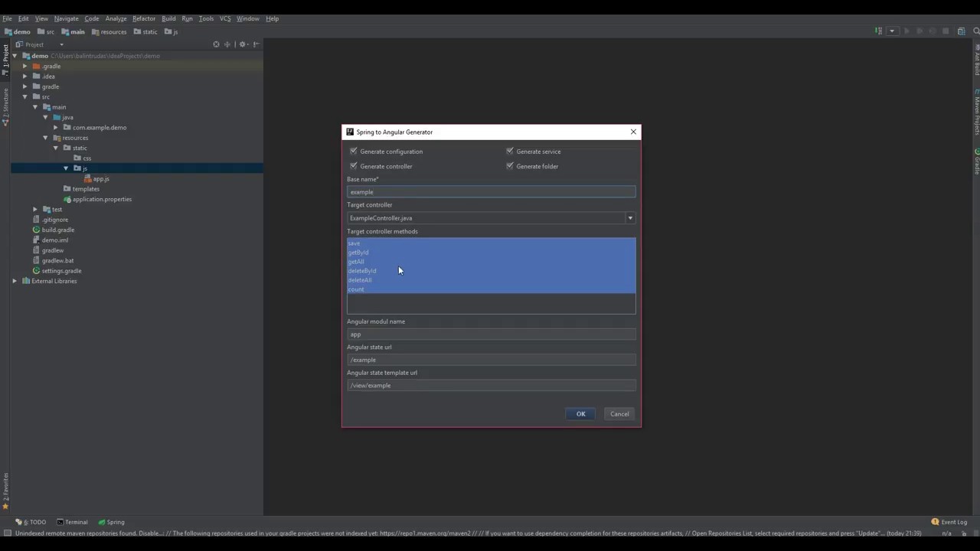Open the Structure tool window
The height and width of the screenshot is (551, 980).
[x=5, y=107]
